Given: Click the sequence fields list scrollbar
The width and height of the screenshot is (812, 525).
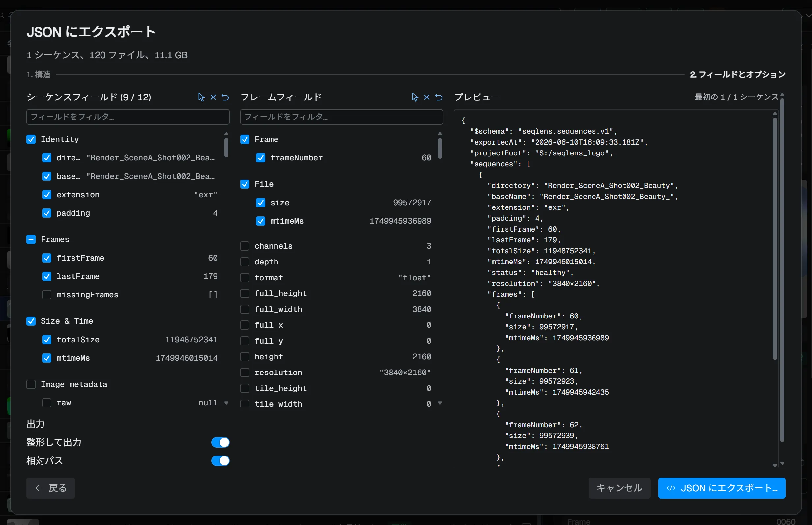Looking at the screenshot, I should [226, 148].
